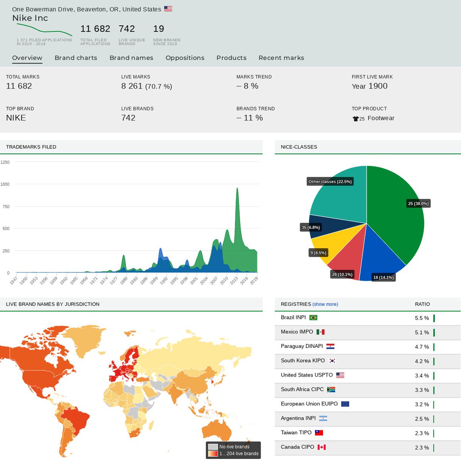Screen dimensions: 461x476
Task: Open the South Korea KIPO registry
Action: (x=303, y=361)
